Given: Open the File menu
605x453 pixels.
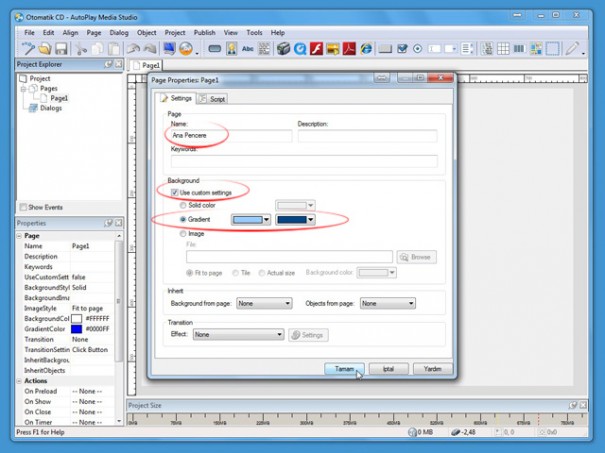Looking at the screenshot, I should [29, 33].
